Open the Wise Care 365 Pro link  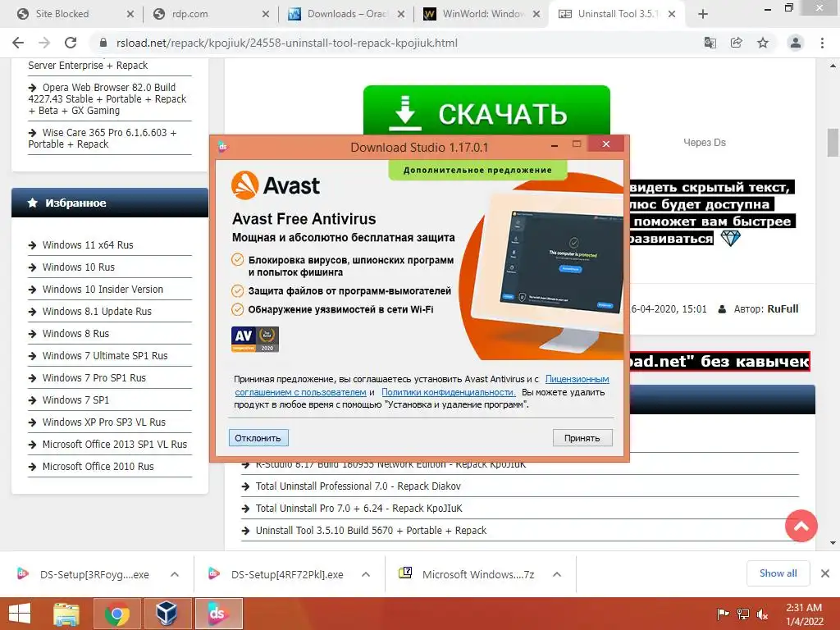click(x=103, y=138)
